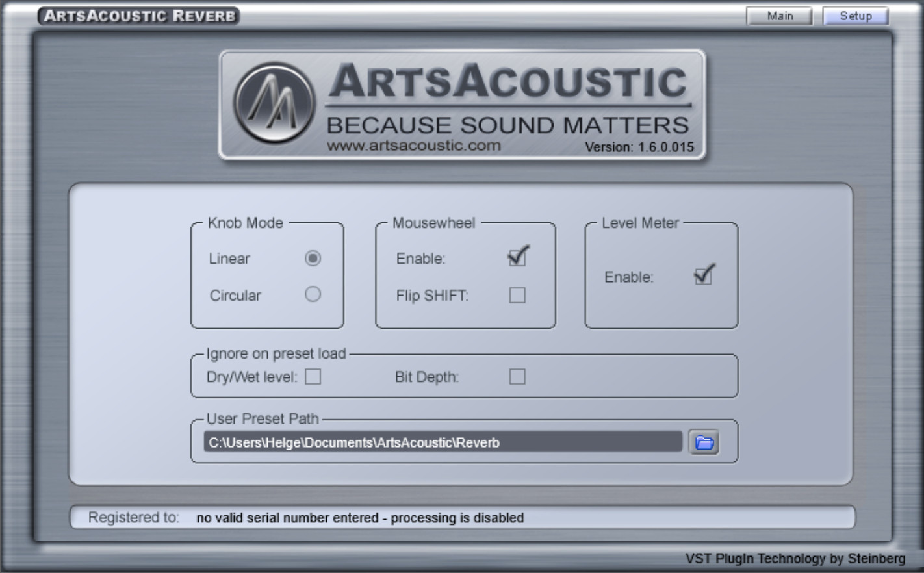The image size is (924, 573).
Task: Click the User Preset Path field
Action: pyautogui.click(x=443, y=442)
